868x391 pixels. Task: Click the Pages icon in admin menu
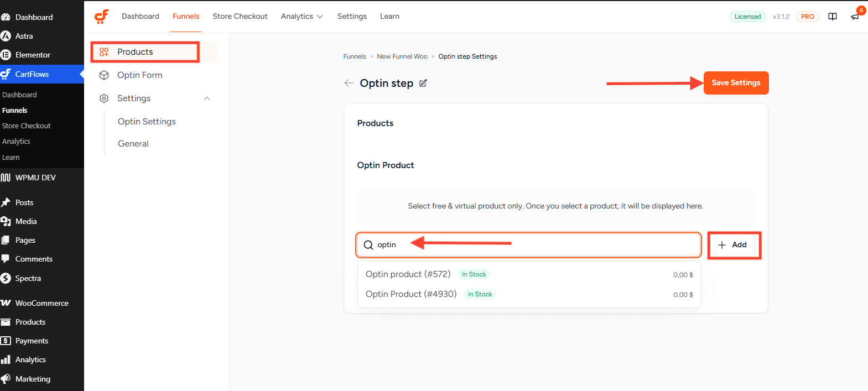(6, 240)
